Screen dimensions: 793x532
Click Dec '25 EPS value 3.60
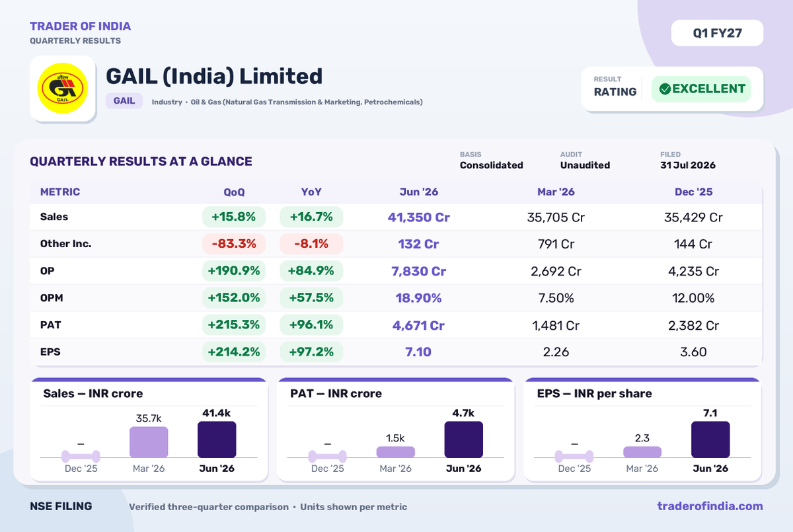pyautogui.click(x=693, y=352)
